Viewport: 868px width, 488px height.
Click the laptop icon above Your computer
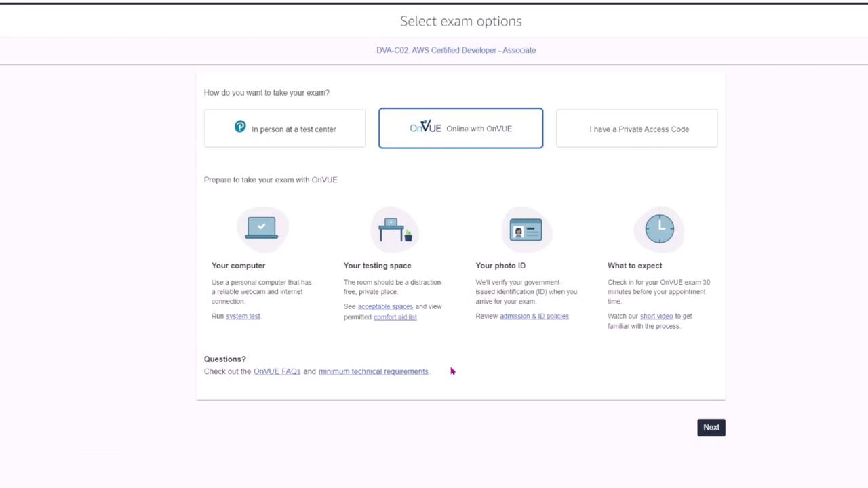262,228
